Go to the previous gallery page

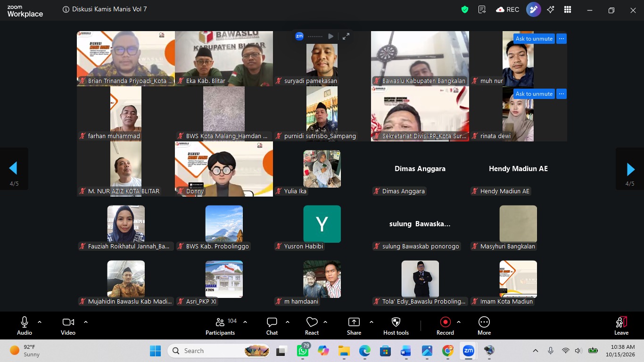click(x=13, y=169)
